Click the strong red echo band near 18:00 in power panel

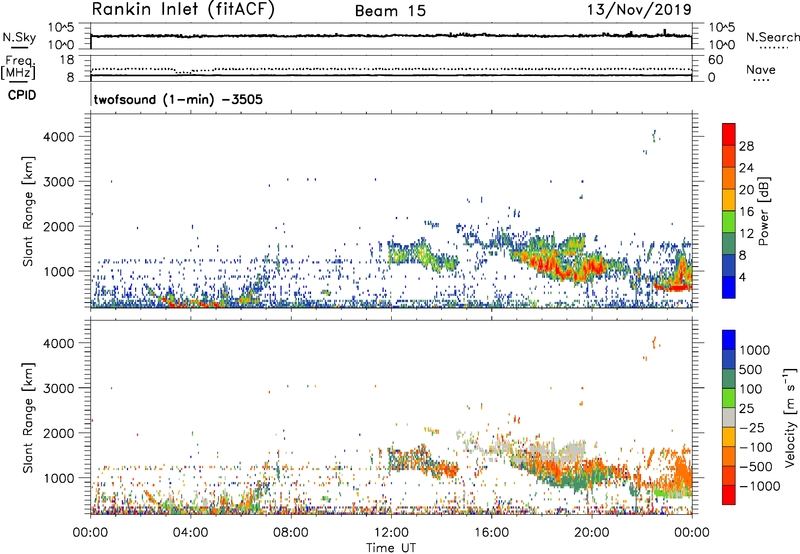[548, 265]
